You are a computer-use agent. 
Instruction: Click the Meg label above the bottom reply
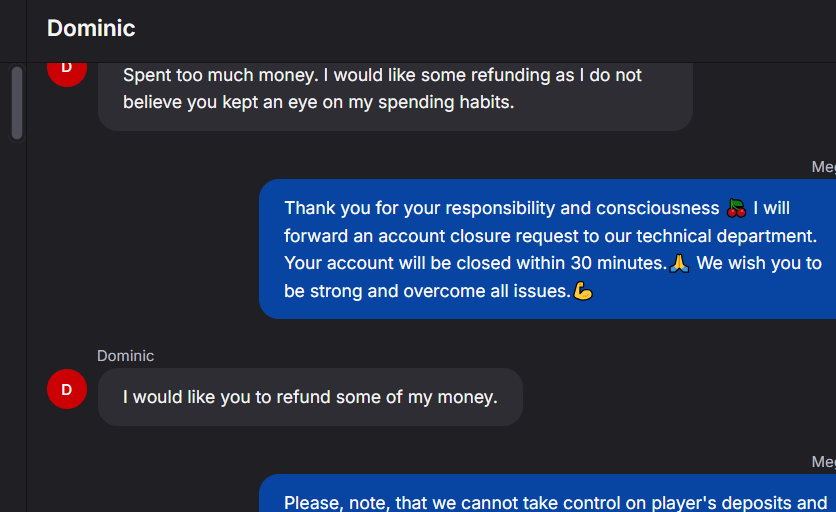(824, 462)
